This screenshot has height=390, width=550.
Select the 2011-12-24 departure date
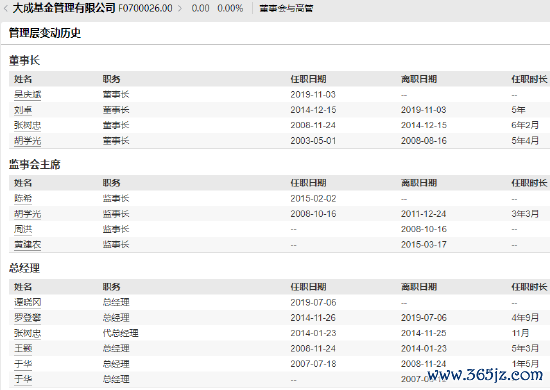tap(424, 214)
